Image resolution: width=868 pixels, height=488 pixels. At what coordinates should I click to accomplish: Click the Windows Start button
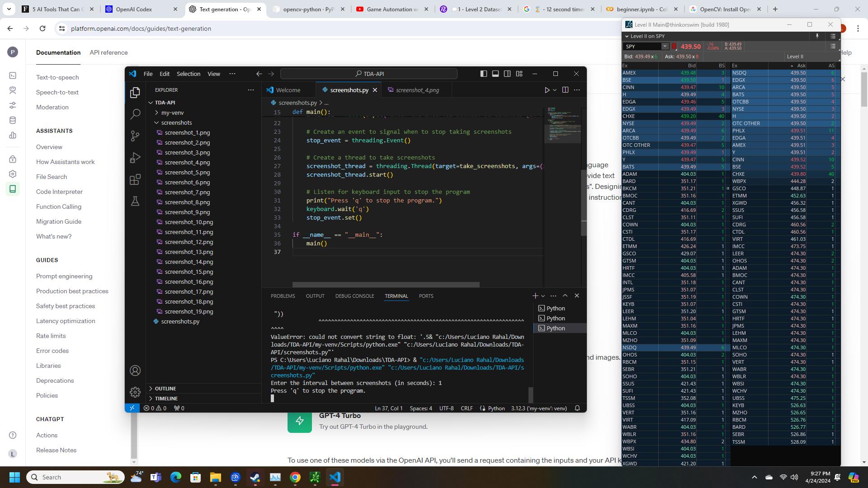tap(14, 477)
